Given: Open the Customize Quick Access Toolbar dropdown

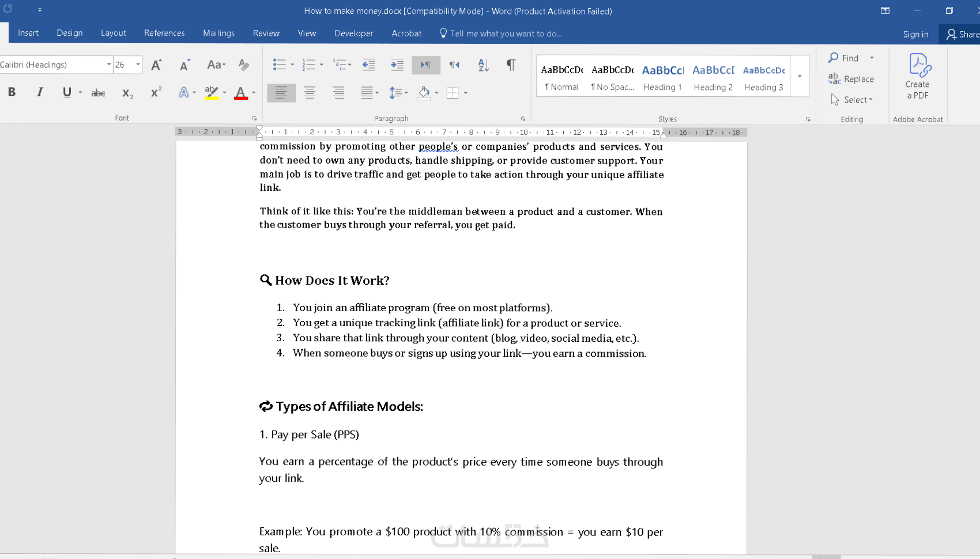Looking at the screenshot, I should (x=40, y=10).
